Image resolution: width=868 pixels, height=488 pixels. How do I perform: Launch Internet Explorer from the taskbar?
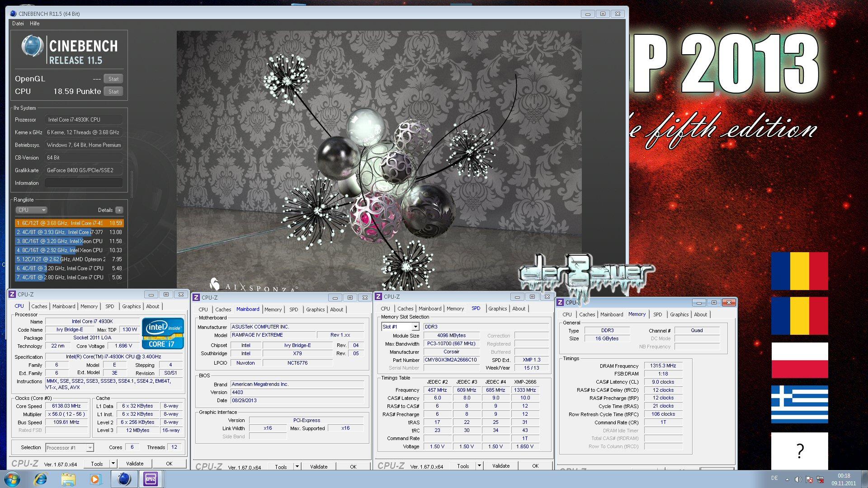[x=41, y=479]
